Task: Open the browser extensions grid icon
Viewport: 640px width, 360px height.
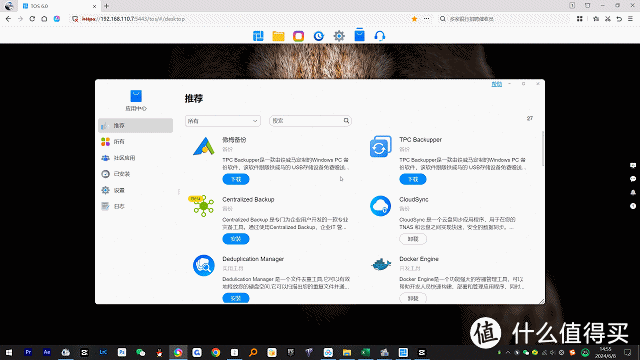Action: point(580,19)
